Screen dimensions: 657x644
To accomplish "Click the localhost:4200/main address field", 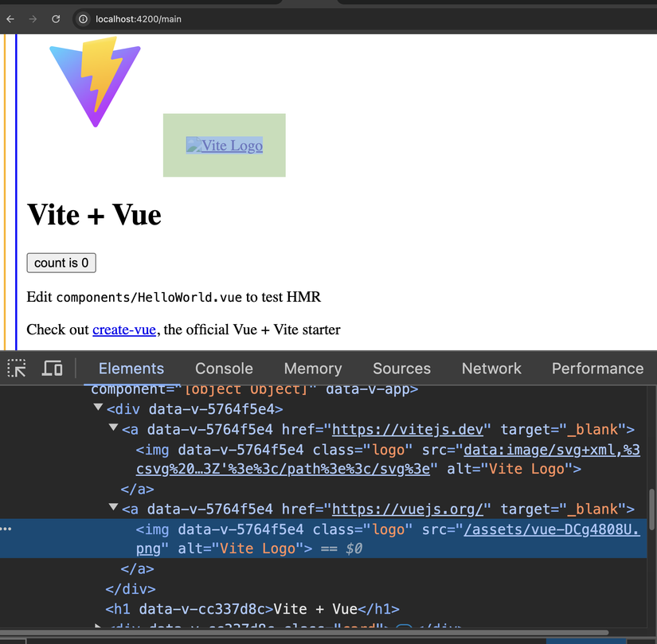I will pos(139,19).
